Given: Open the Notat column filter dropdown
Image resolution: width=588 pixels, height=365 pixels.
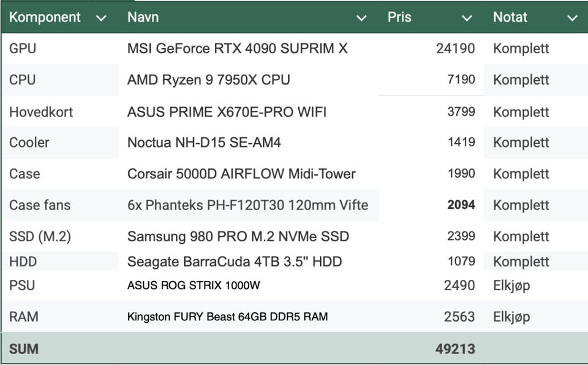Looking at the screenshot, I should (573, 18).
